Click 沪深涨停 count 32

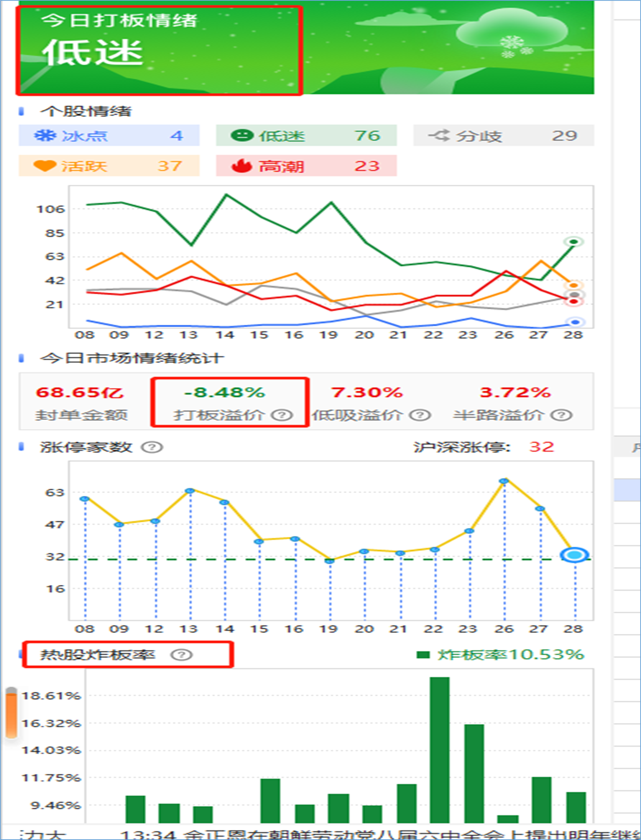tap(541, 447)
